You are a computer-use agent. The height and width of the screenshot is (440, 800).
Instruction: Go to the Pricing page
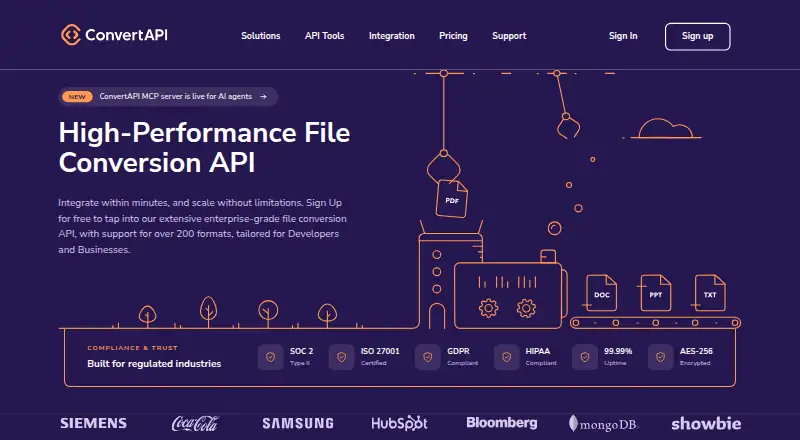453,36
